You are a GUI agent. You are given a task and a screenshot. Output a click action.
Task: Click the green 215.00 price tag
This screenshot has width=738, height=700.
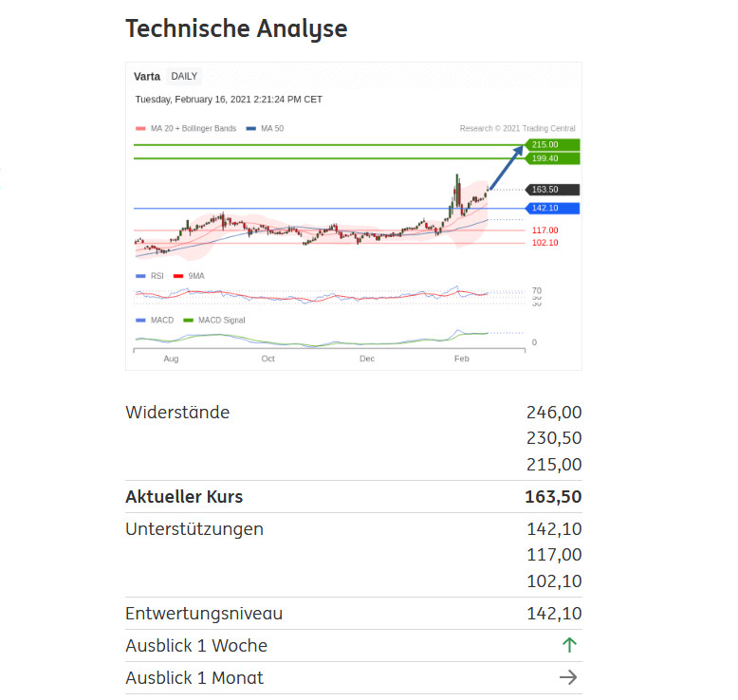(551, 144)
